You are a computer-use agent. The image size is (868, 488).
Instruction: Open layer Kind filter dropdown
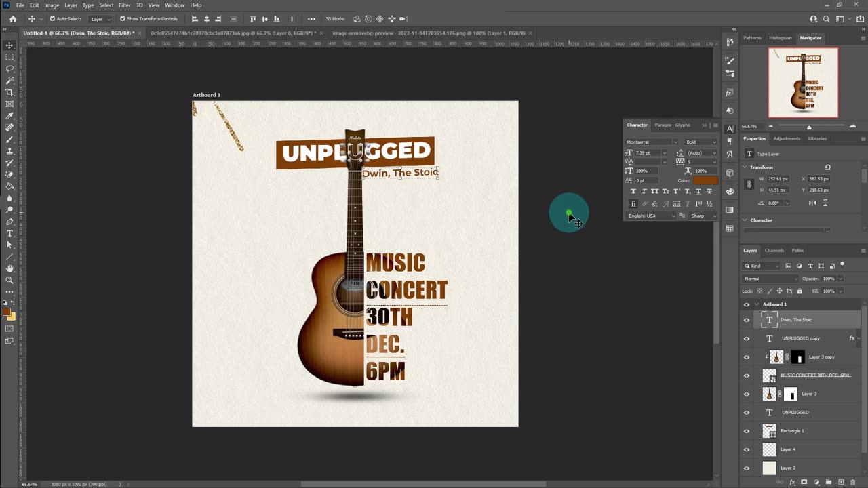tap(761, 266)
